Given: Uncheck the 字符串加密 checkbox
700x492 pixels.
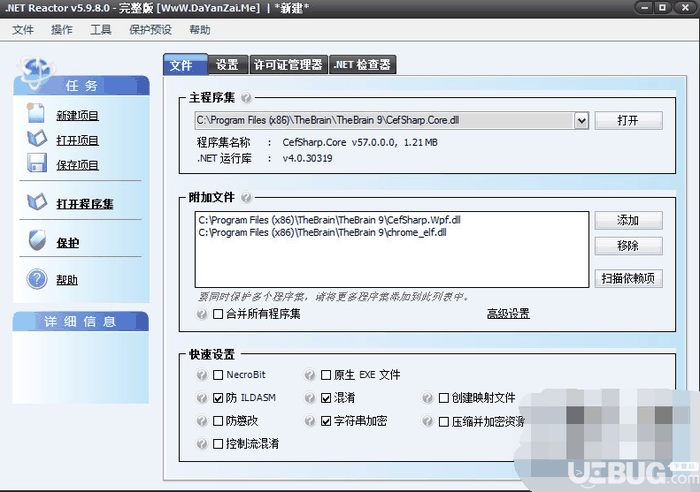Looking at the screenshot, I should click(x=326, y=421).
